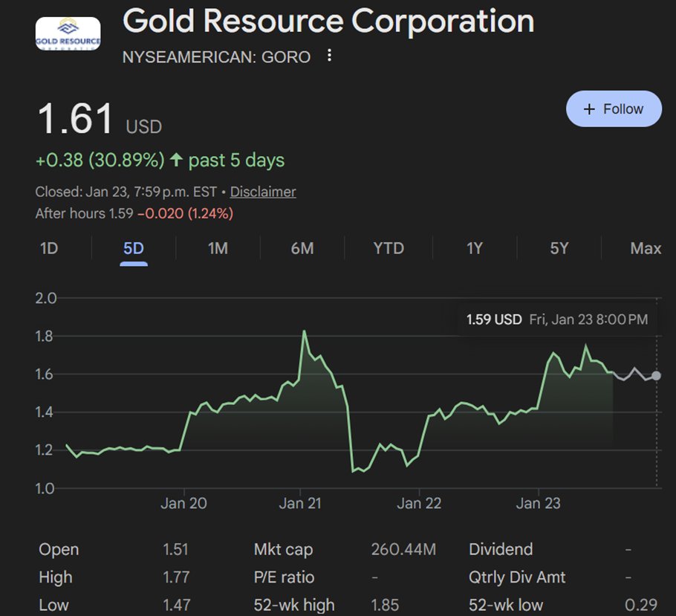676x616 pixels.
Task: Click the 52-wk low value 0.29
Action: point(641,605)
